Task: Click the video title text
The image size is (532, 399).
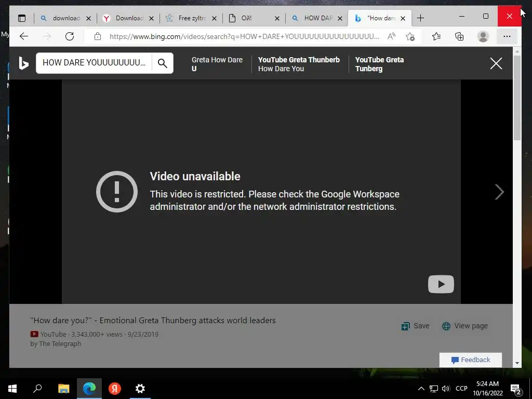Action: pyautogui.click(x=153, y=320)
